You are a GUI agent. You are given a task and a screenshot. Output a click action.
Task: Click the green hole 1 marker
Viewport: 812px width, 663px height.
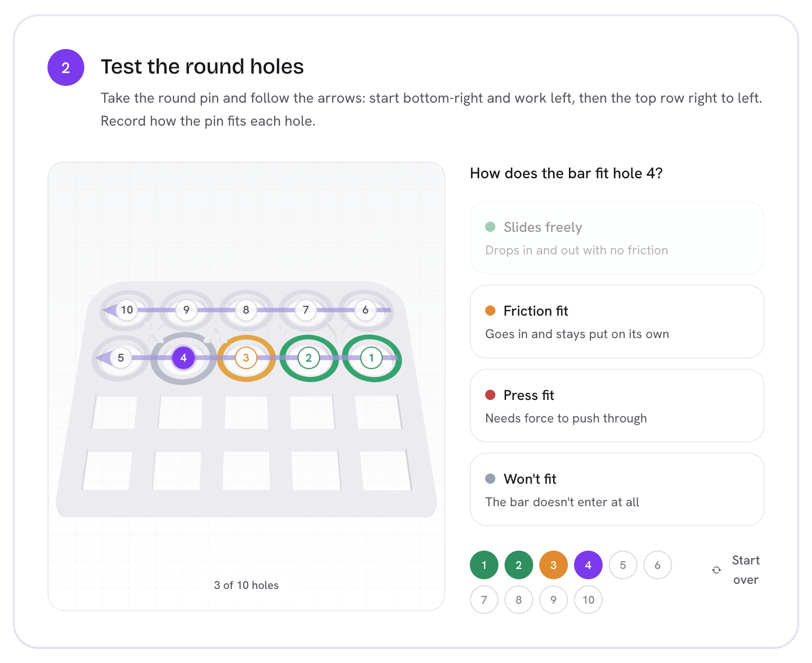click(371, 358)
